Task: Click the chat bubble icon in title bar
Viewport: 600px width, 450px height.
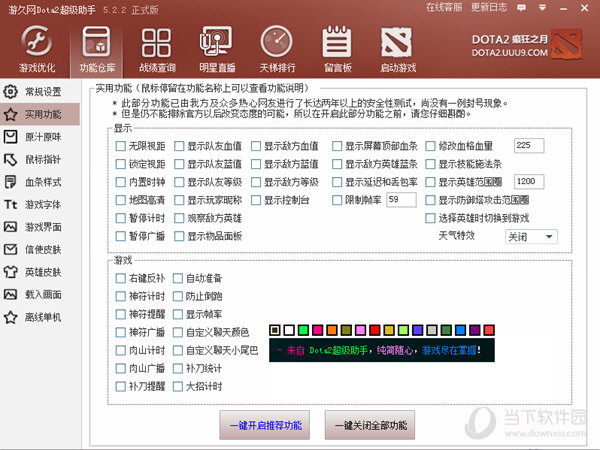Action: pyautogui.click(x=521, y=8)
